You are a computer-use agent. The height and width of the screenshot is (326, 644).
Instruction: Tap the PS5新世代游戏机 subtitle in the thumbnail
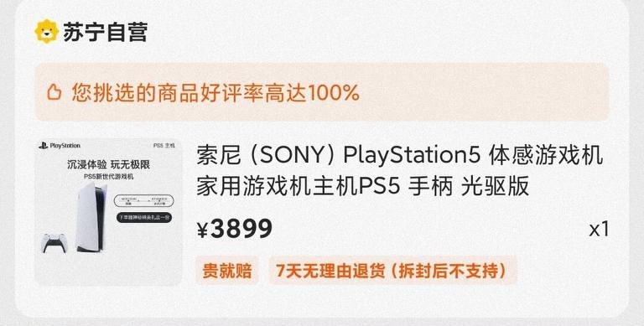coord(108,177)
